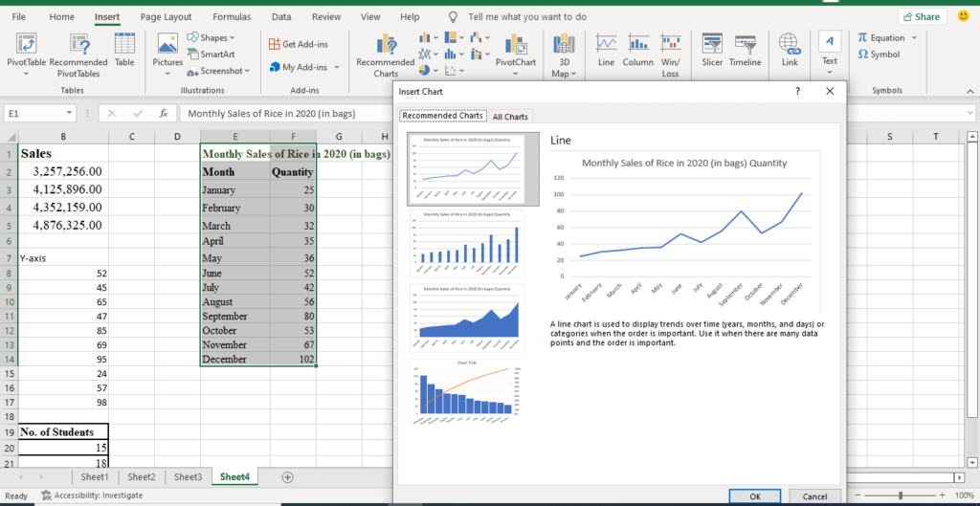Click the zoom in plus button

[942, 495]
